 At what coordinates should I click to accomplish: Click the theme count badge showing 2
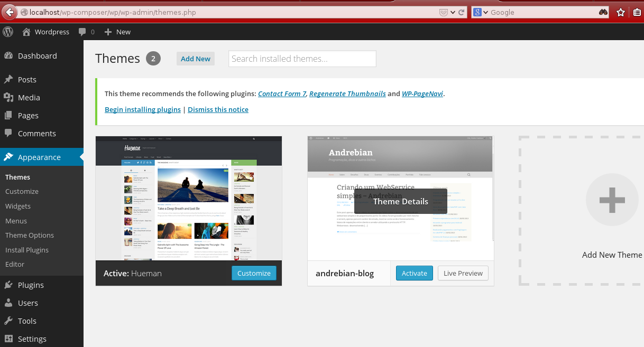point(153,59)
